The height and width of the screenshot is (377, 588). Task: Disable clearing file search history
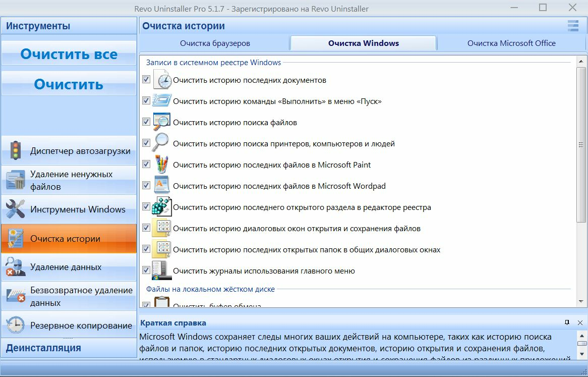tap(146, 122)
